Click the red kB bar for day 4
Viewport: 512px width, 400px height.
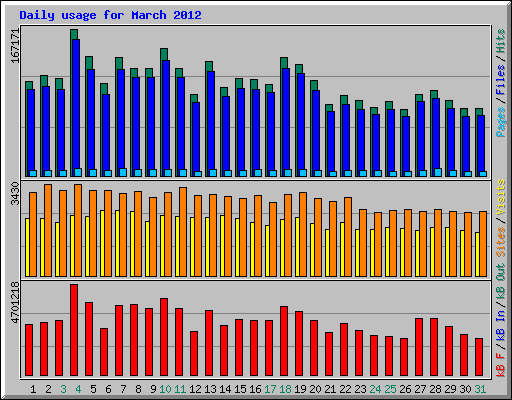coord(74,330)
